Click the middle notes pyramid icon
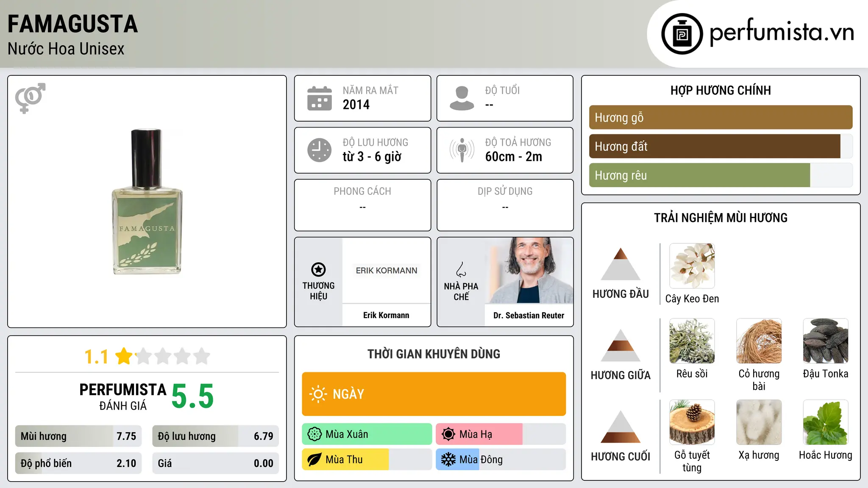The image size is (868, 488). [620, 345]
